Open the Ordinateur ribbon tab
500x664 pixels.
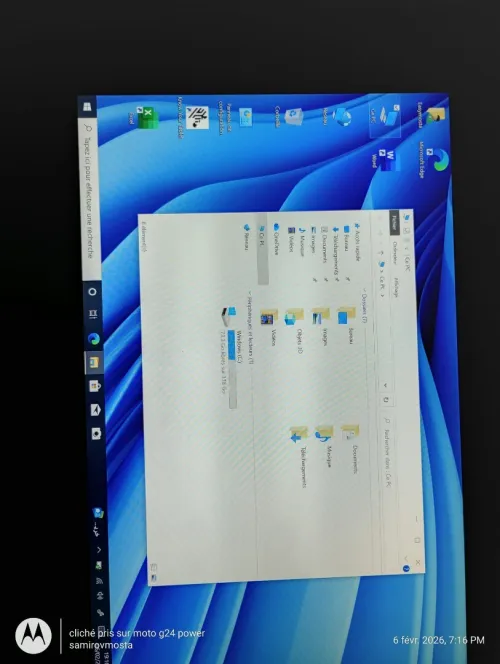pos(394,252)
